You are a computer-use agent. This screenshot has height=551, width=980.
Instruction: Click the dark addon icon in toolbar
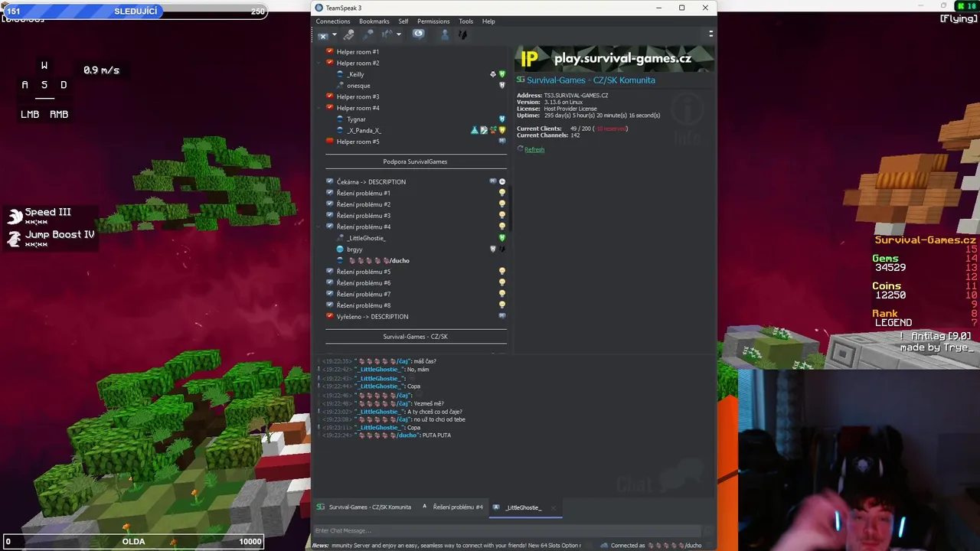(462, 34)
